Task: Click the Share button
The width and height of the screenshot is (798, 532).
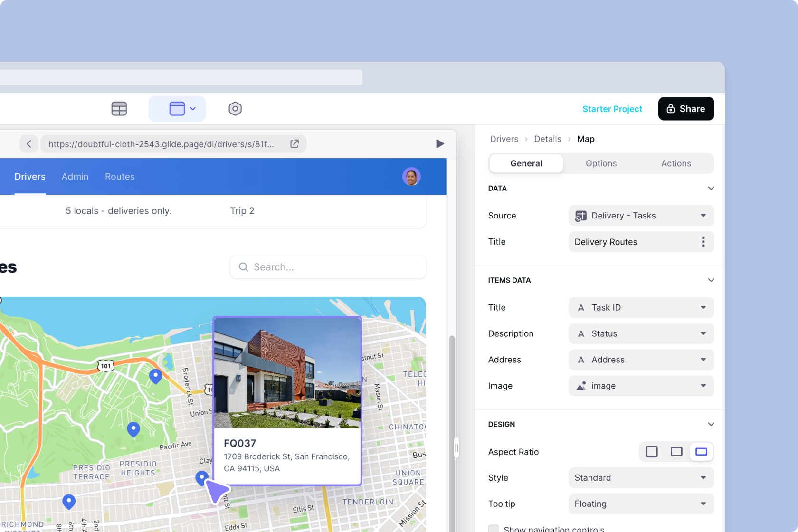Action: 686,109
